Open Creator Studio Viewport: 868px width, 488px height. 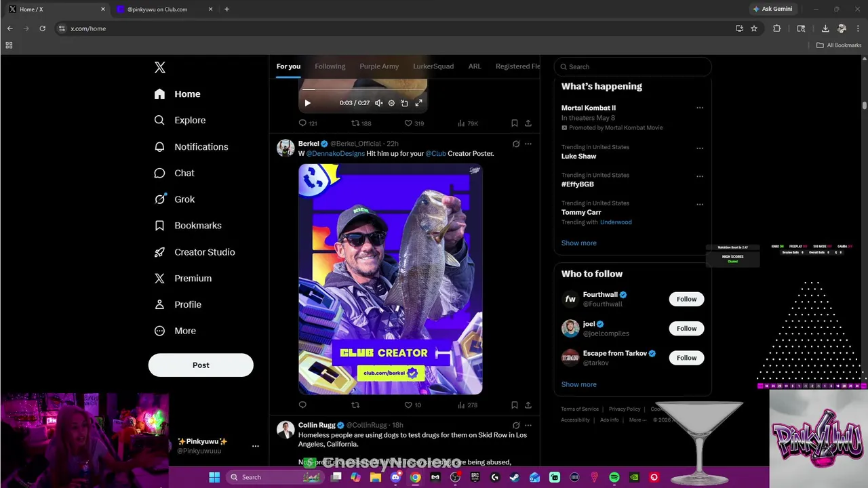(195, 252)
